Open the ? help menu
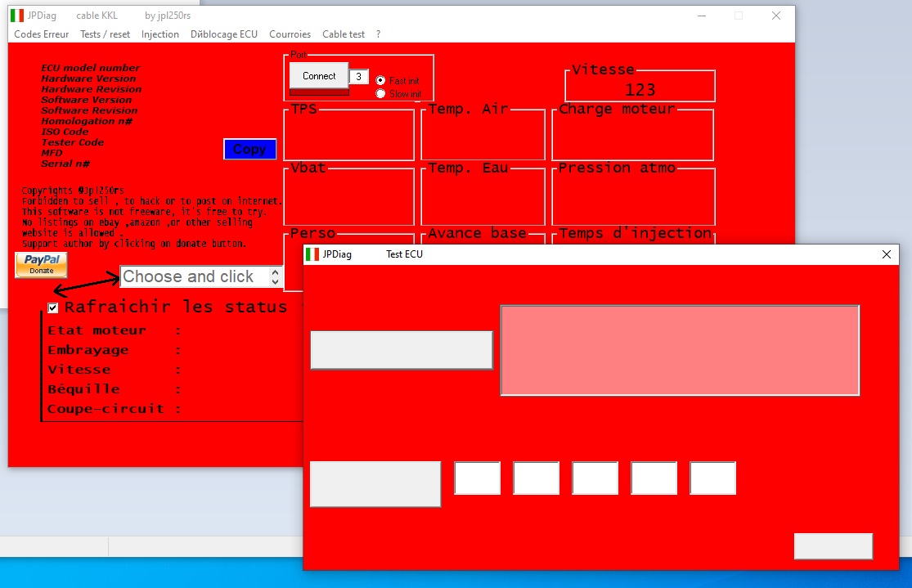Image resolution: width=912 pixels, height=588 pixels. click(x=375, y=34)
